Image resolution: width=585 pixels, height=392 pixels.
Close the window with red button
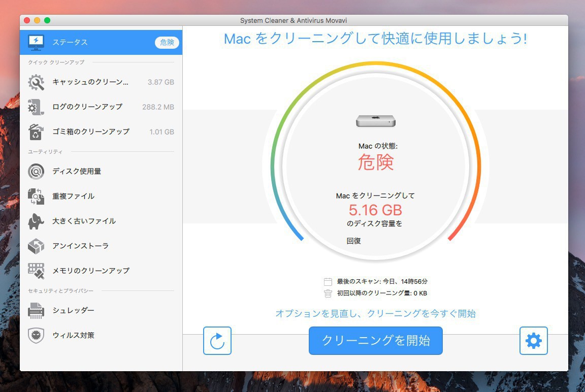click(27, 20)
